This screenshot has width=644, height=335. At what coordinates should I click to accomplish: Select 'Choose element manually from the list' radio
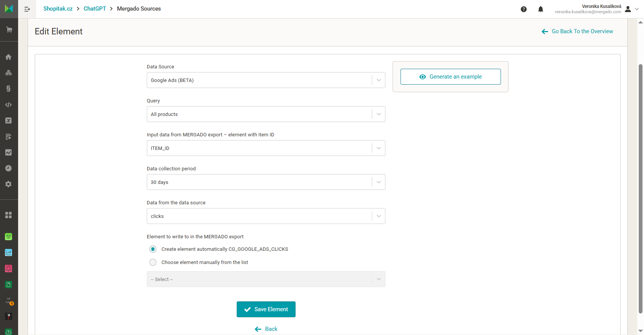tap(153, 262)
